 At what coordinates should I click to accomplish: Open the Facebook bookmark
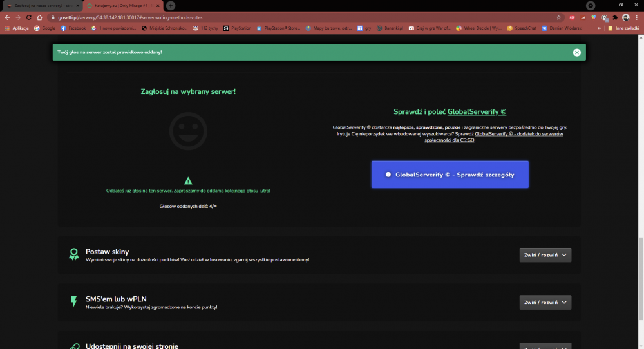(73, 28)
